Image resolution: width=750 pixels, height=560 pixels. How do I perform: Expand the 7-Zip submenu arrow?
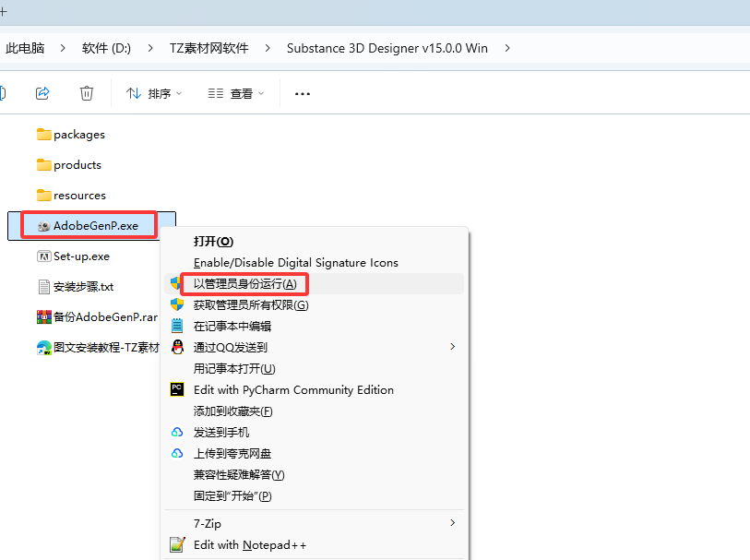tap(452, 523)
